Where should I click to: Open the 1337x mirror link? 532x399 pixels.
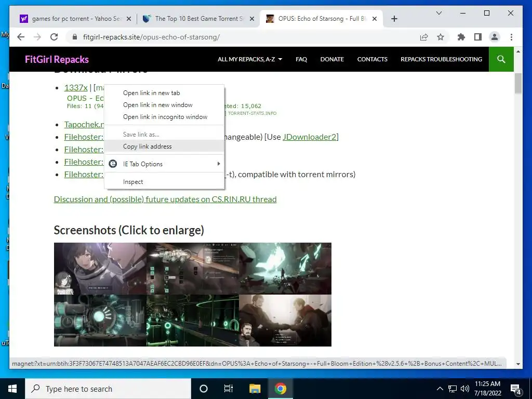coord(76,87)
